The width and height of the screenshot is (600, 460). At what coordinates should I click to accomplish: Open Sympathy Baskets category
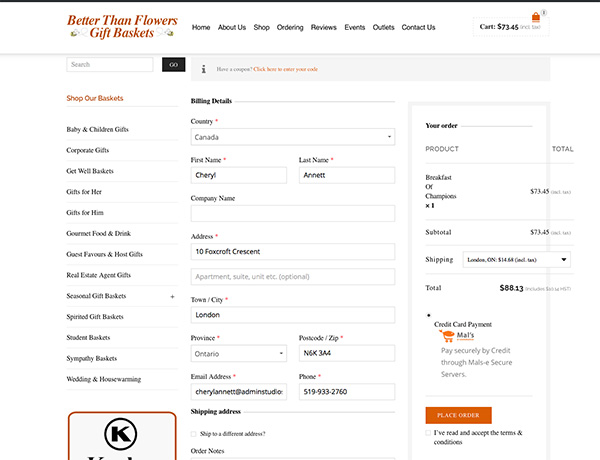point(92,358)
